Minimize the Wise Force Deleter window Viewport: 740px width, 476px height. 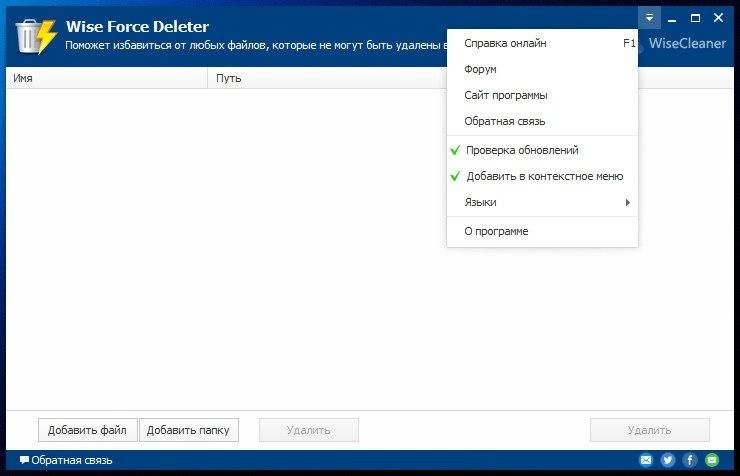tap(672, 18)
